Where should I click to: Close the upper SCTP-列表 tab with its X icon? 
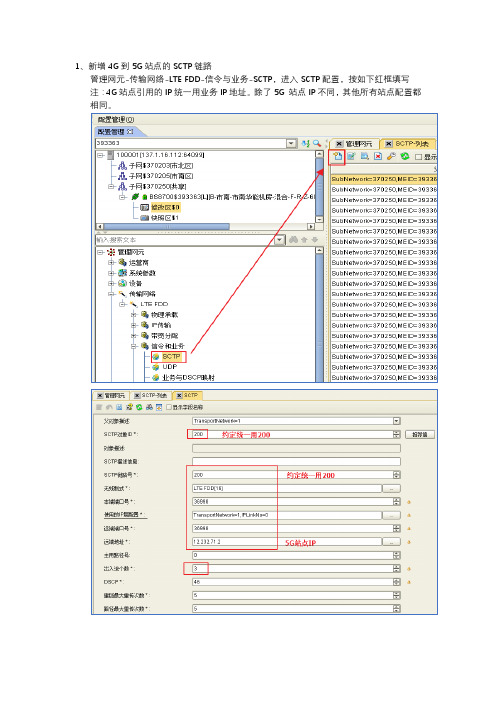(389, 144)
